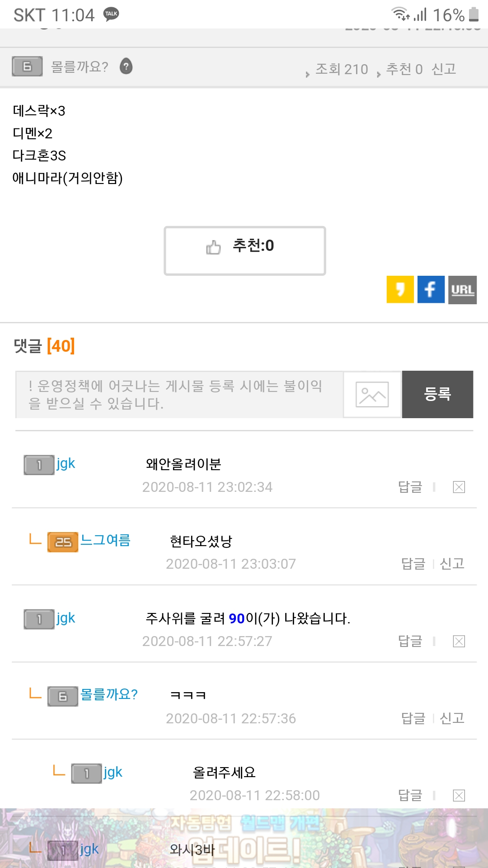The image size is (488, 868).
Task: Click the question mark help icon
Action: (x=126, y=66)
